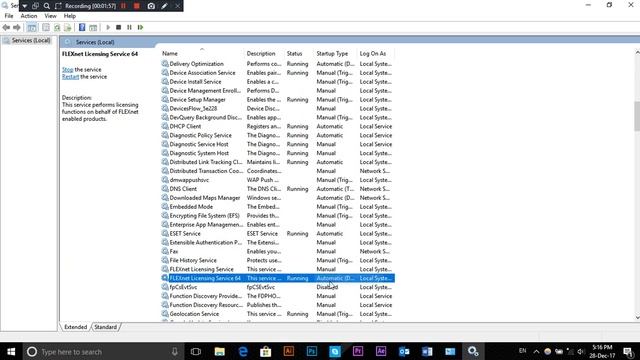Image resolution: width=640 pixels, height=360 pixels.
Task: Click the Start Service play icon
Action: pos(108,27)
